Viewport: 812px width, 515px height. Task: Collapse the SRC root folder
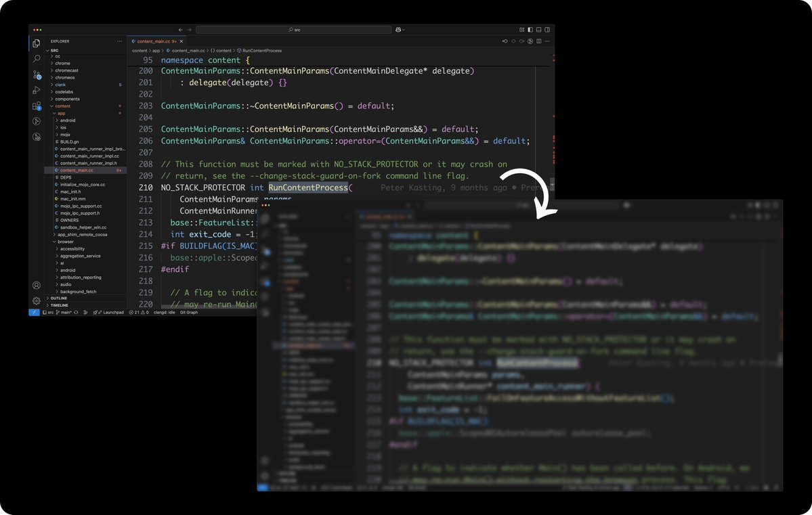[54, 51]
